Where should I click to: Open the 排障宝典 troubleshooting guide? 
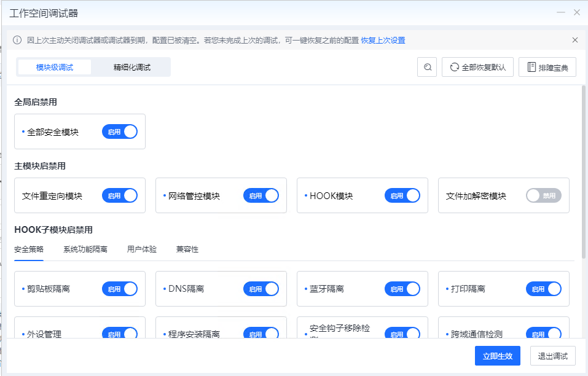pos(547,68)
